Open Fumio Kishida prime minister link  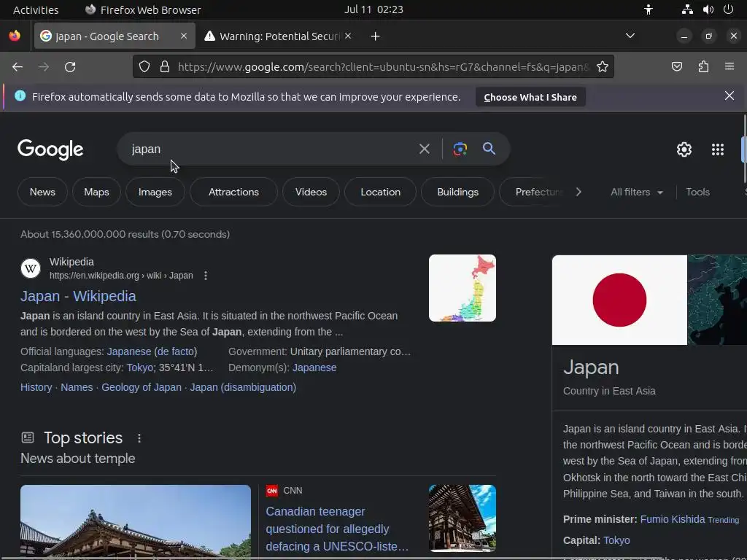672,519
